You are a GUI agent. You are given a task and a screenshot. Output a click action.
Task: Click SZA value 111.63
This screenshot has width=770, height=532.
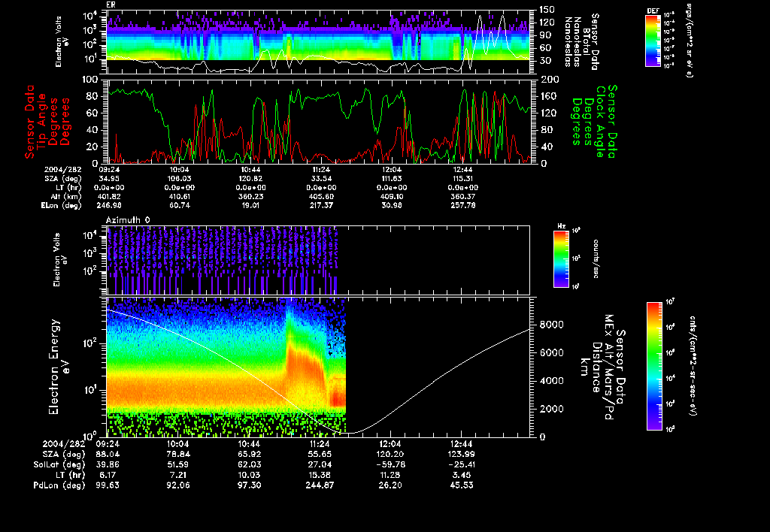pyautogui.click(x=391, y=179)
